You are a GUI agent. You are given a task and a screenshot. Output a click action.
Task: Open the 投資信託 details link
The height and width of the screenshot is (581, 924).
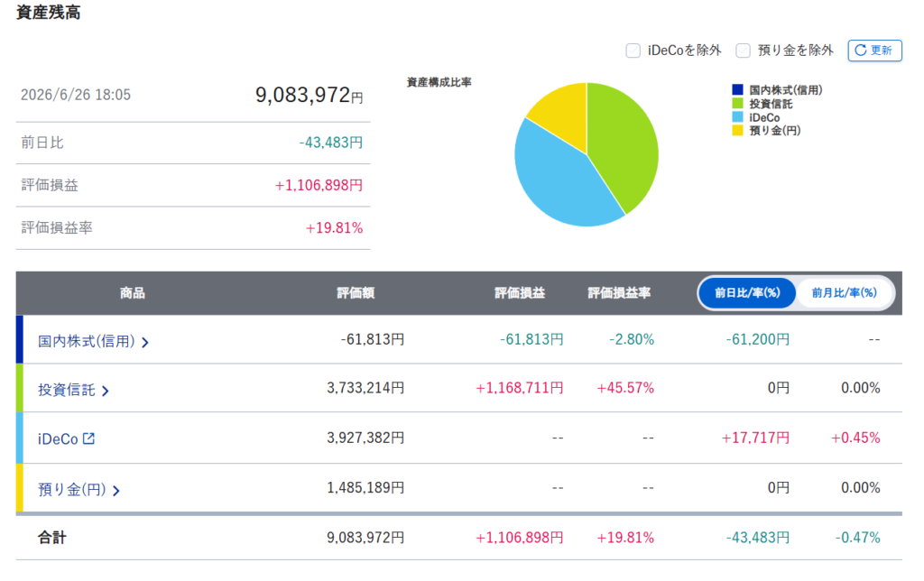pos(67,390)
